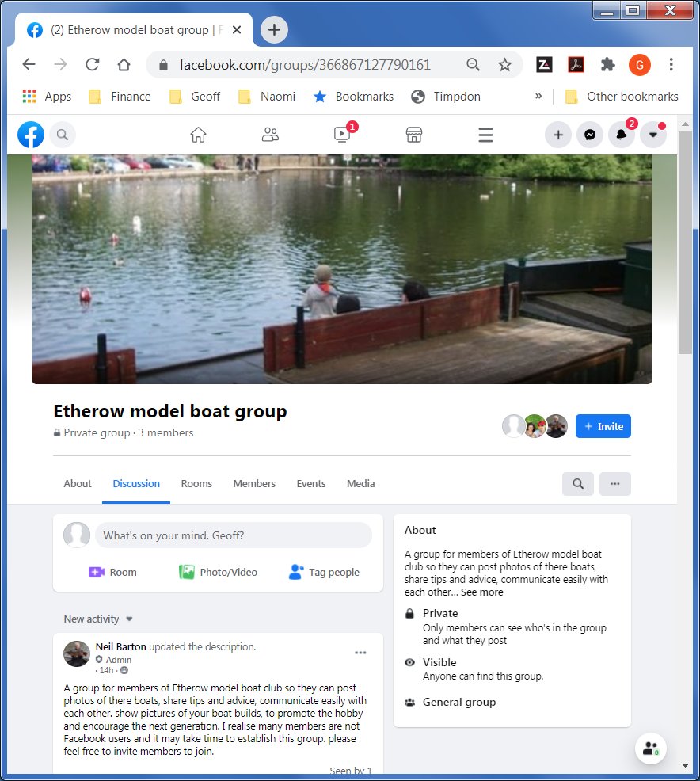
Task: Click the Invite button
Action: tap(603, 425)
